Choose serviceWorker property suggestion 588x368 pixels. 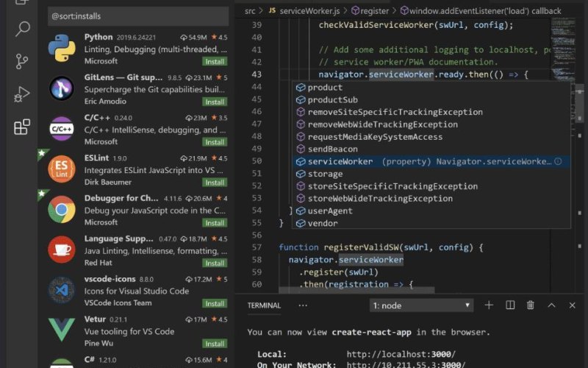point(431,161)
